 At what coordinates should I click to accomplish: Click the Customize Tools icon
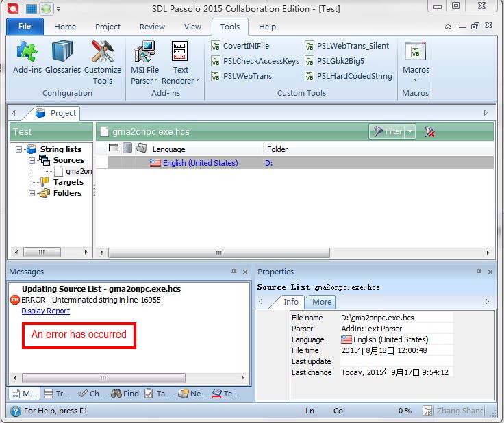coord(103,60)
